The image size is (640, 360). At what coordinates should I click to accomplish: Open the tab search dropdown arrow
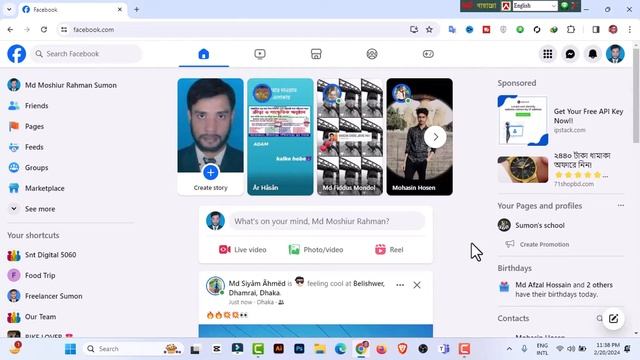pos(9,9)
